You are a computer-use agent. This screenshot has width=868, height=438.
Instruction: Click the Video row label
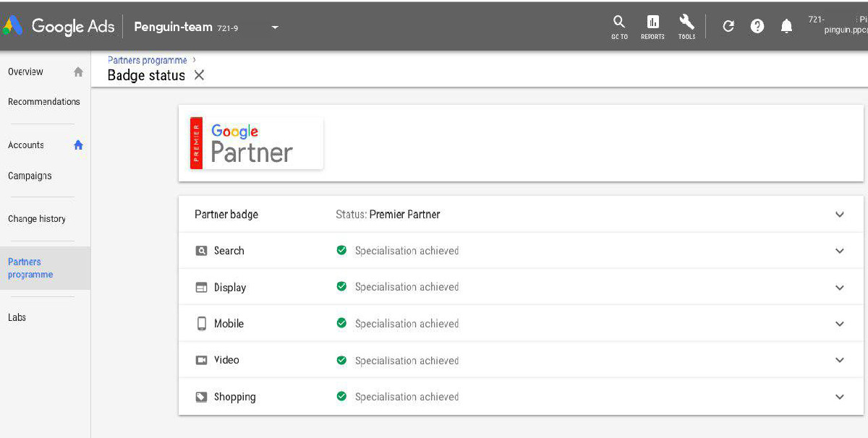(x=226, y=360)
